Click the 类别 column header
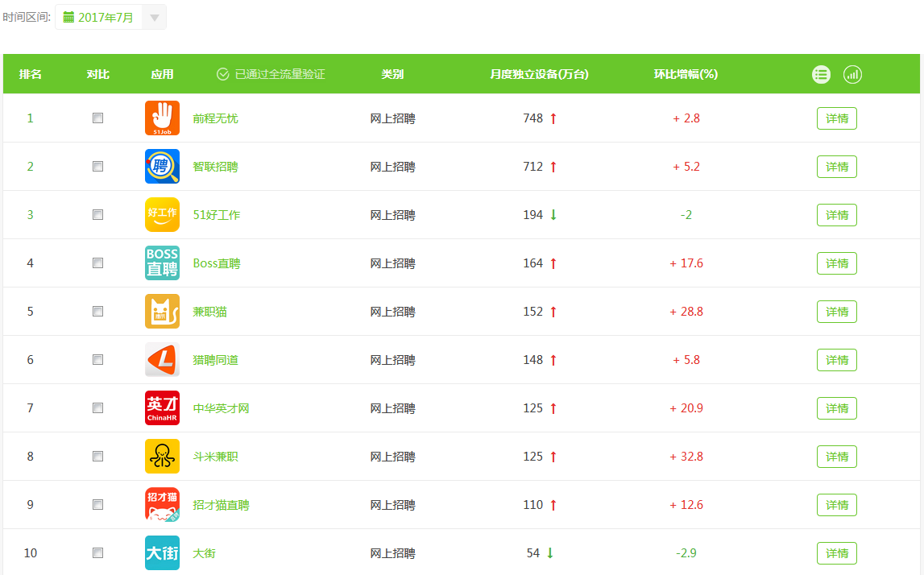The height and width of the screenshot is (575, 924). pyautogui.click(x=392, y=74)
